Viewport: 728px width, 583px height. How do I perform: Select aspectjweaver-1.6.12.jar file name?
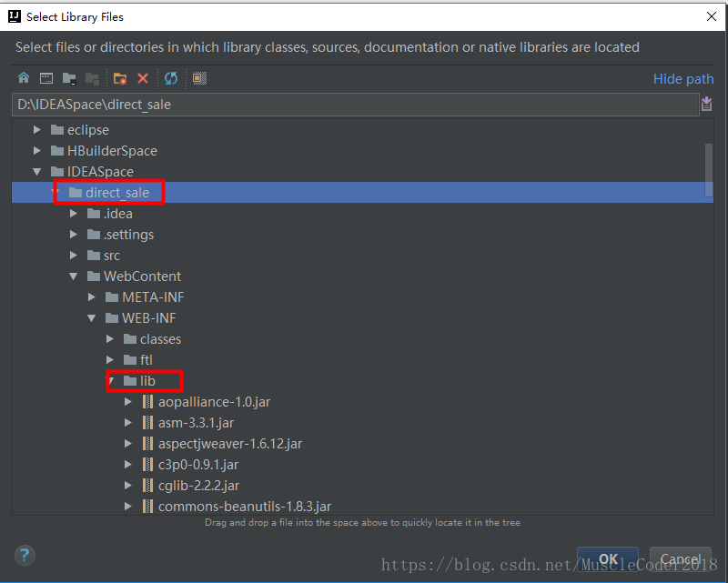pos(230,444)
